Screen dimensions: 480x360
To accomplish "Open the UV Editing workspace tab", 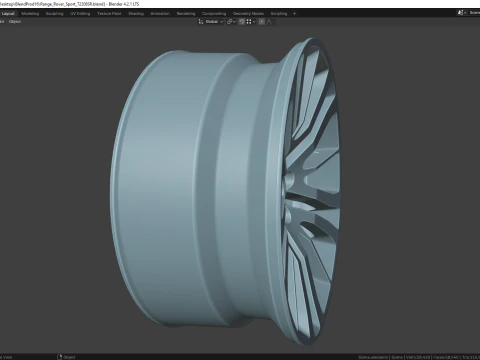I will pyautogui.click(x=80, y=14).
